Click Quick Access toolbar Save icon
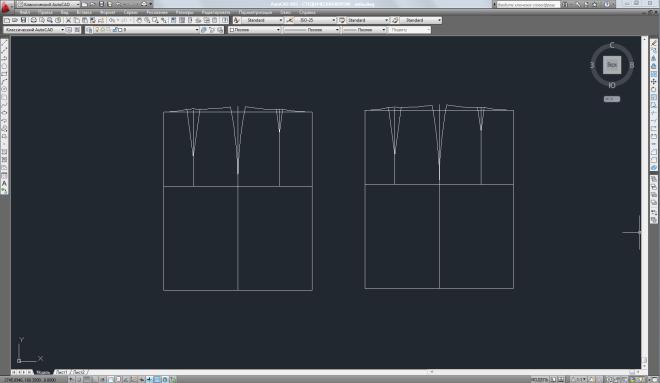This screenshot has height=383, width=660. (101, 4)
